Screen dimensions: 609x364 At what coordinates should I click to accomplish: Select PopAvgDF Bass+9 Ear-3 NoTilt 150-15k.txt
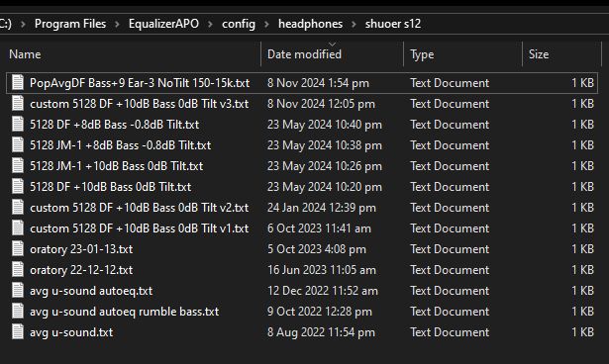click(x=140, y=83)
